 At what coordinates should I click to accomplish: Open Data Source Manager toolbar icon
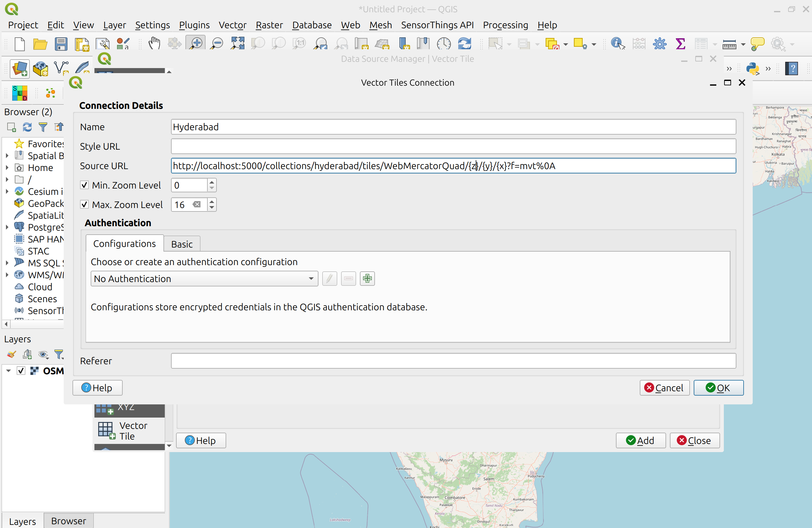[x=20, y=69]
